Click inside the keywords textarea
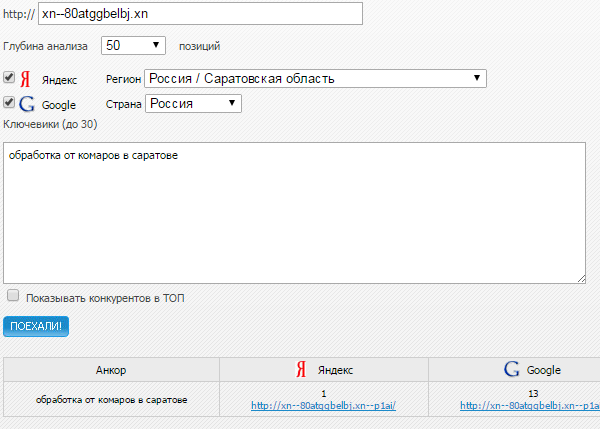Image resolution: width=600 pixels, height=429 pixels. click(x=294, y=213)
